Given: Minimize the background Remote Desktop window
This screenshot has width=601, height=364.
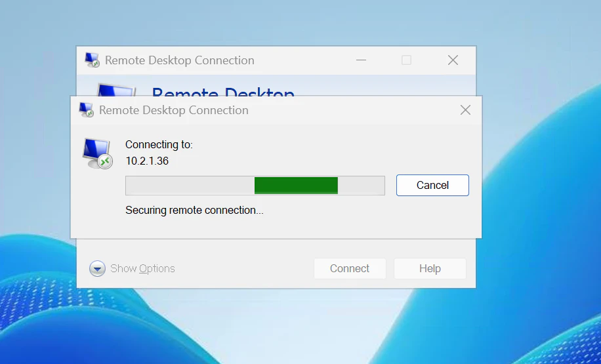Looking at the screenshot, I should (361, 60).
